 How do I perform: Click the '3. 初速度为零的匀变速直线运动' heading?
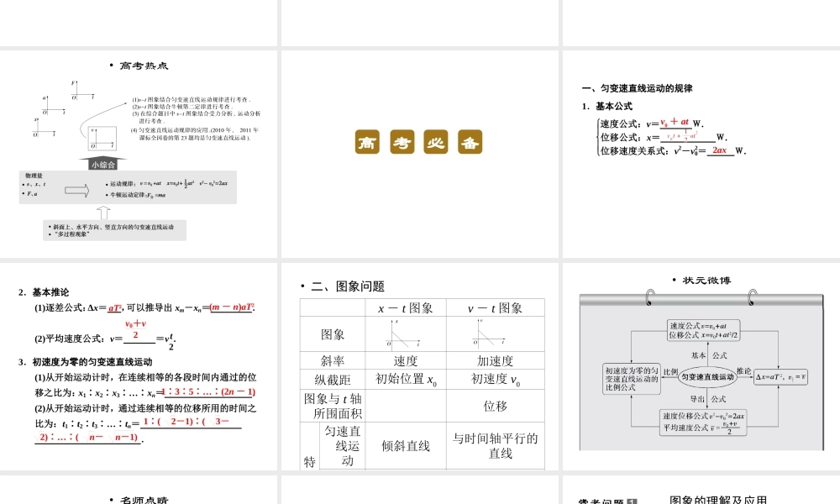85,362
